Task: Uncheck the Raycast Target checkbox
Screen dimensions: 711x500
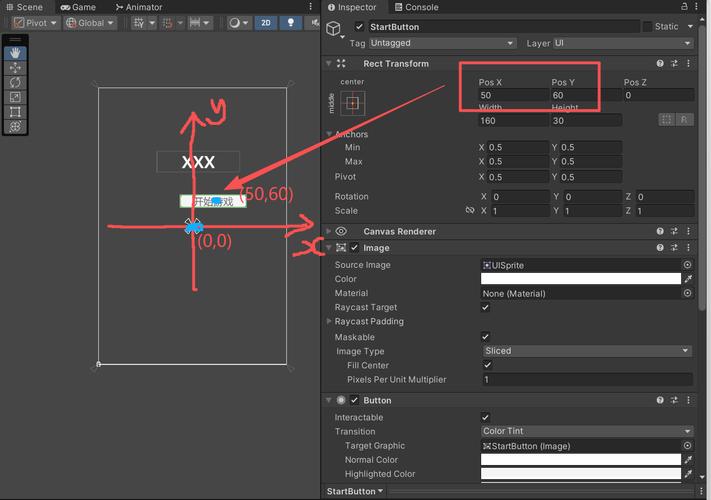Action: pos(486,308)
